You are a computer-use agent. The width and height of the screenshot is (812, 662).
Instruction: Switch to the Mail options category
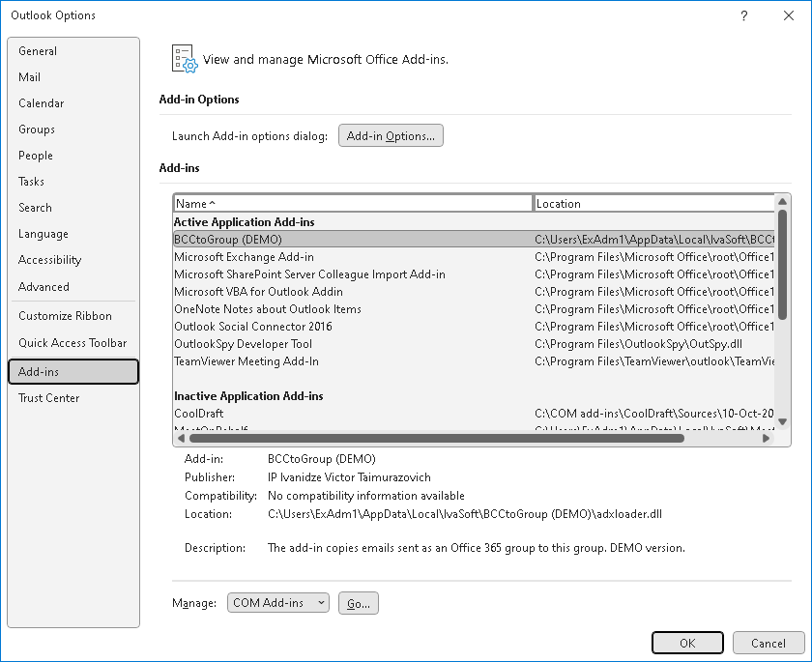(73, 77)
